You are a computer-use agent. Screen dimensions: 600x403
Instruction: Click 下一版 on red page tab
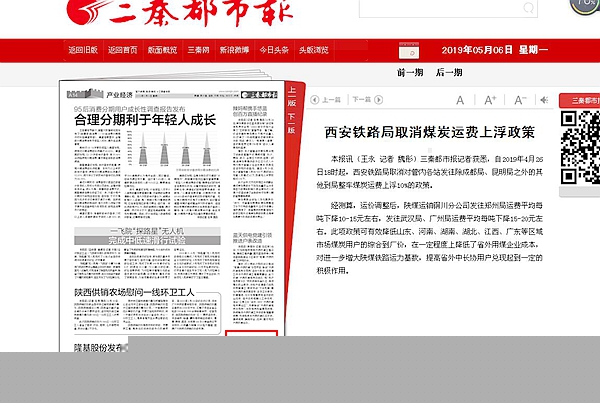click(292, 124)
